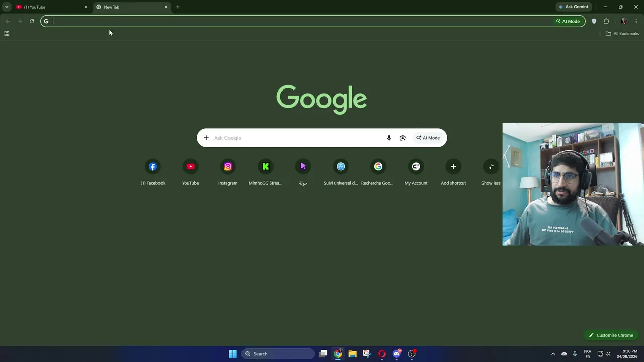Open the My Account shortcut
This screenshot has width=644, height=362.
416,172
